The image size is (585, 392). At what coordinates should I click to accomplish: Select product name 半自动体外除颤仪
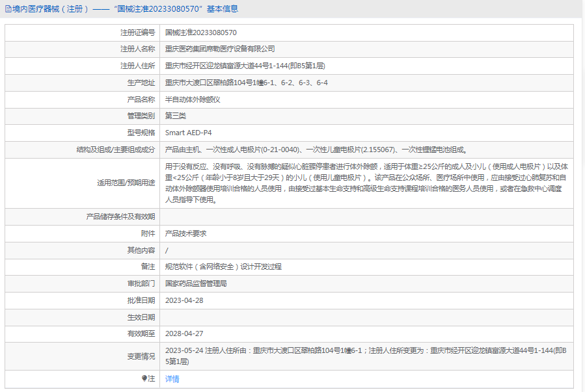(x=193, y=99)
